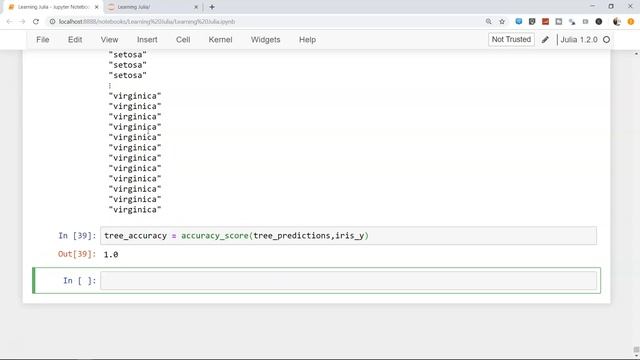Image resolution: width=640 pixels, height=360 pixels.
Task: Click into the empty In [ ] code cell
Action: point(349,281)
